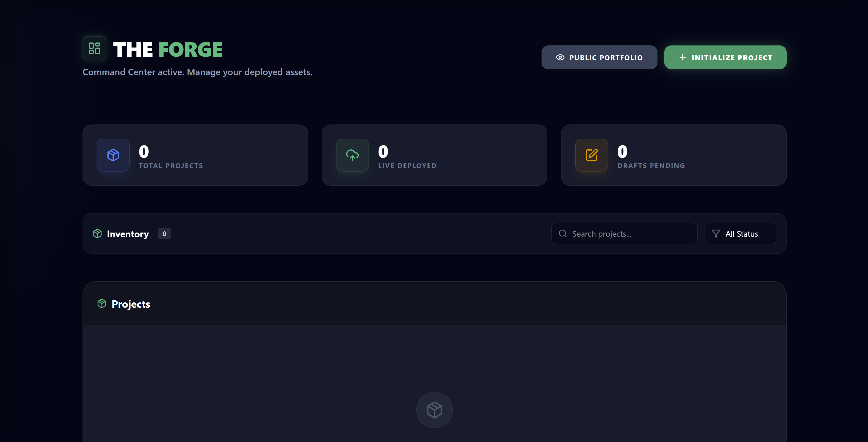Viewport: 868px width, 442px height.
Task: Click the filter funnel icon beside All Status
Action: point(716,233)
